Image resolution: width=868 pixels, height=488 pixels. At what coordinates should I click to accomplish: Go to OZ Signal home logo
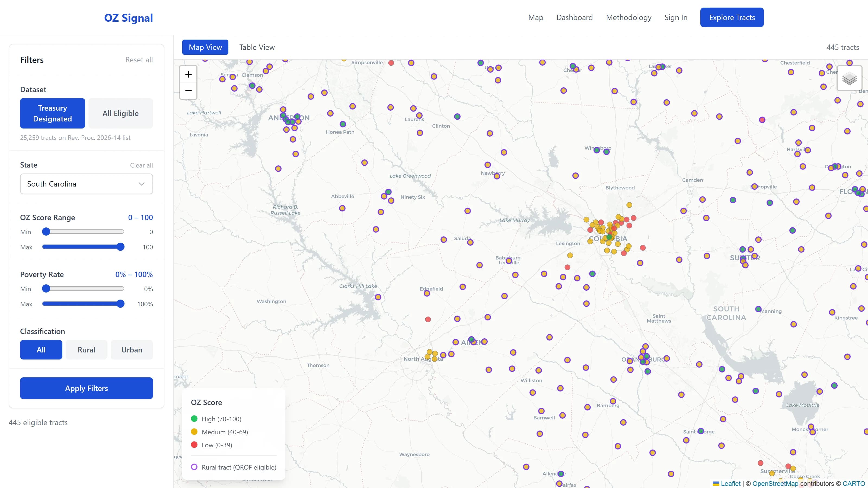tap(128, 18)
